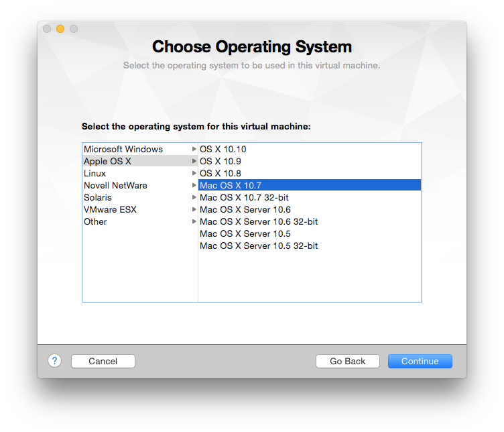Select OS X 10.8 version
The width and height of the screenshot is (504, 432).
point(310,173)
